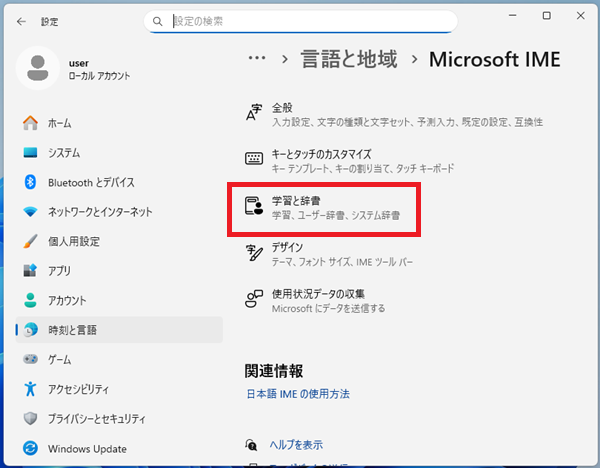This screenshot has width=600, height=468.
Task: Click the back arrow button
Action: (x=21, y=20)
